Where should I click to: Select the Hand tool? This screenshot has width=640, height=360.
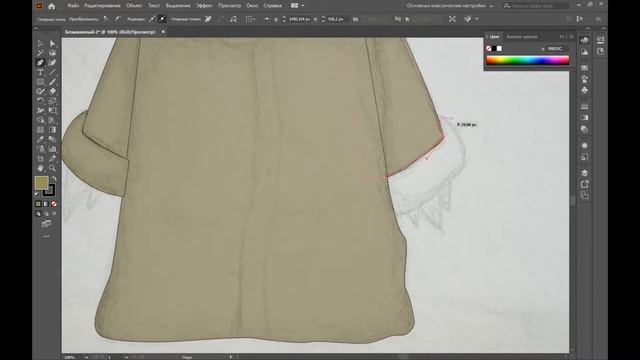click(40, 168)
